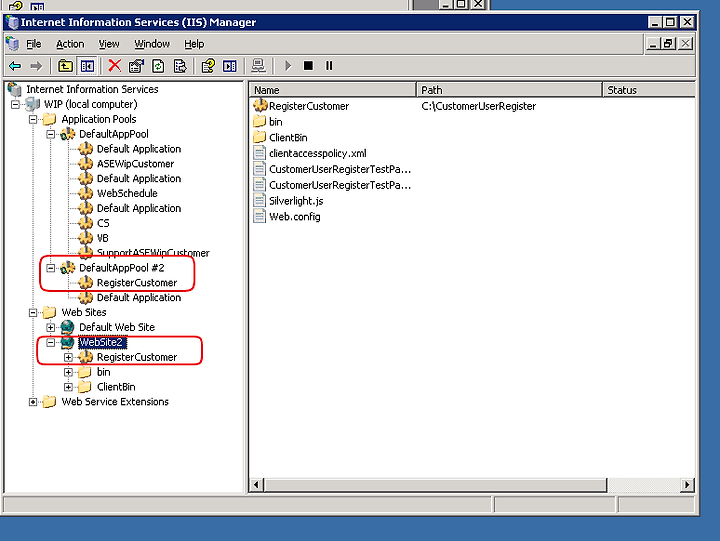Click the Start item play icon
This screenshot has width=720, height=541.
pos(288,66)
